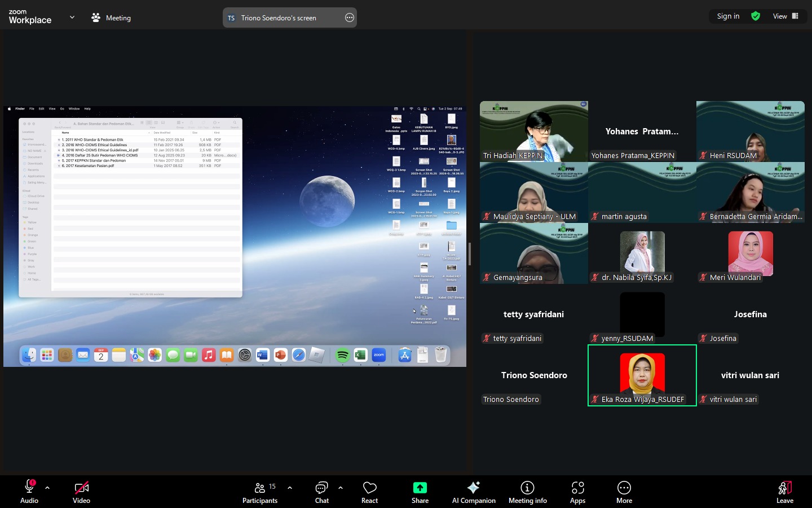This screenshot has height=508, width=812.
Task: Open the React emoji menu
Action: click(369, 492)
